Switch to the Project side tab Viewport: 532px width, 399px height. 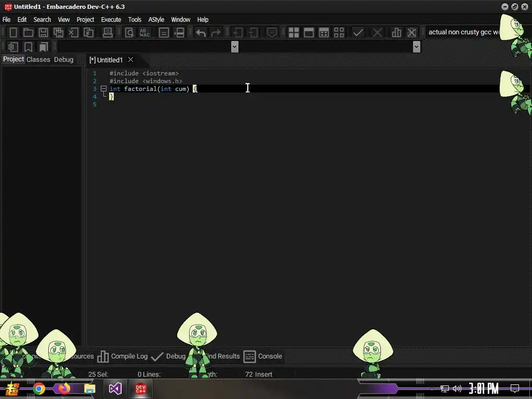pyautogui.click(x=14, y=59)
